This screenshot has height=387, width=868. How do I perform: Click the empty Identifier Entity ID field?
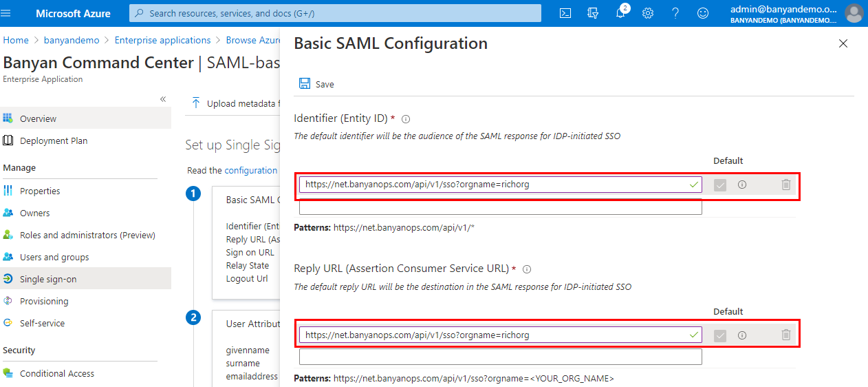(x=500, y=207)
